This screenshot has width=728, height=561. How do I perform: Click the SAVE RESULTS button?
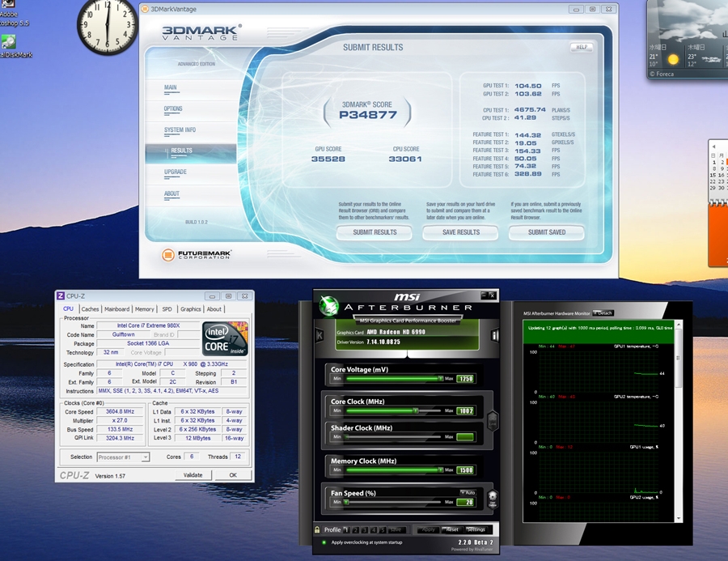click(460, 232)
